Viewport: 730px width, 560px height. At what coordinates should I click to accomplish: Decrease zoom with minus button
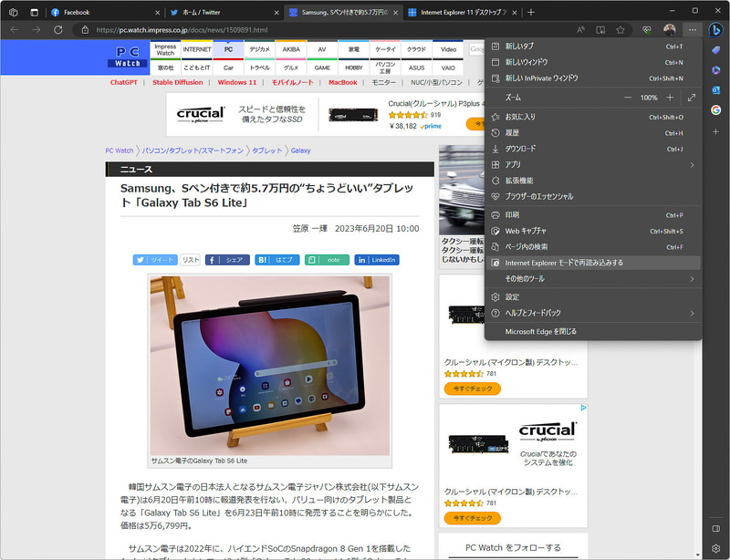pos(628,98)
